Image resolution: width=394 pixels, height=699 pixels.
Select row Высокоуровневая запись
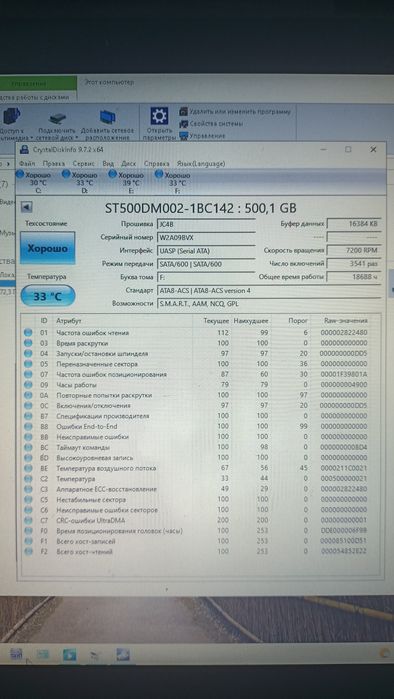point(200,458)
